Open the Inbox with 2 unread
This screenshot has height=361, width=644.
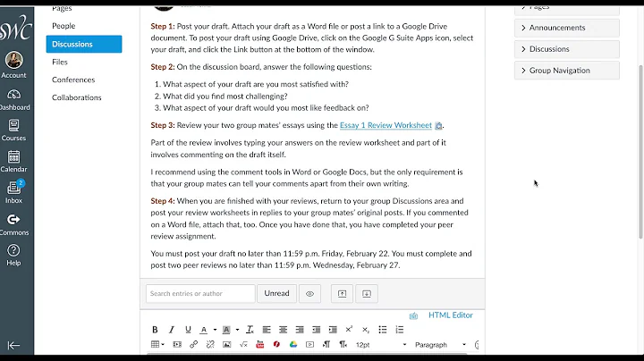13,192
